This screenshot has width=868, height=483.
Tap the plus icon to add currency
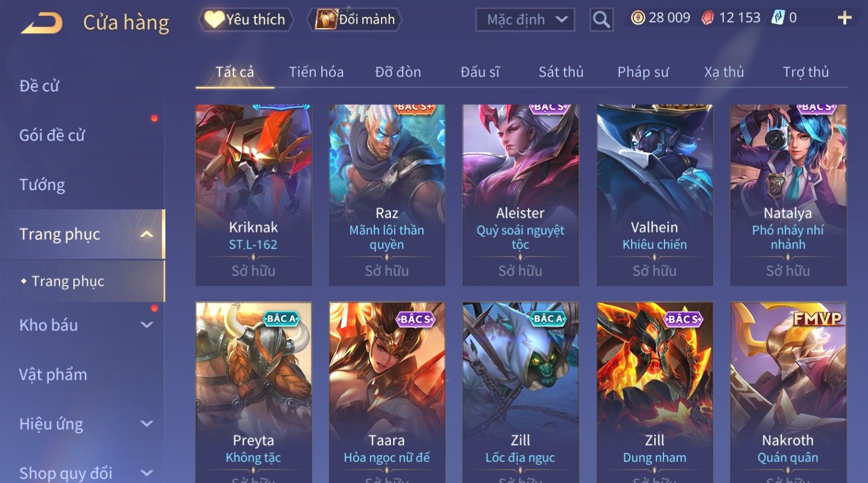click(x=844, y=18)
